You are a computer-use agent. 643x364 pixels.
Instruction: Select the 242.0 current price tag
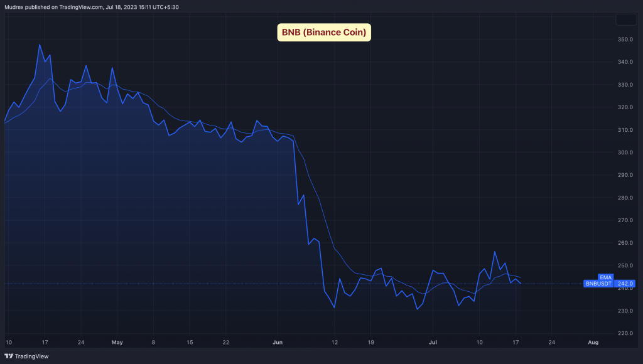tap(625, 284)
